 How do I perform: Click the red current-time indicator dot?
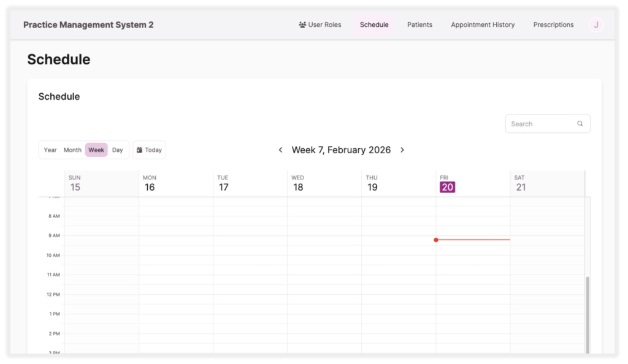436,240
